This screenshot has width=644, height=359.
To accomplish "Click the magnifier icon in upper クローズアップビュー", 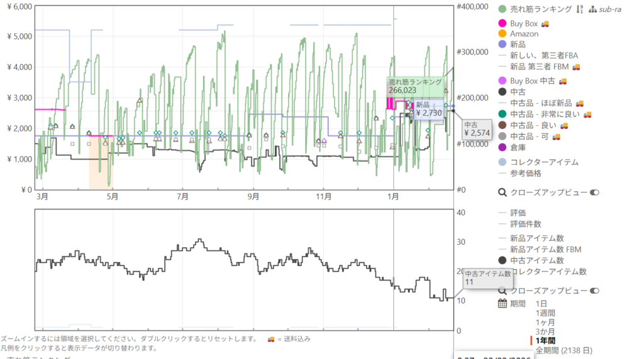I will [x=502, y=192].
